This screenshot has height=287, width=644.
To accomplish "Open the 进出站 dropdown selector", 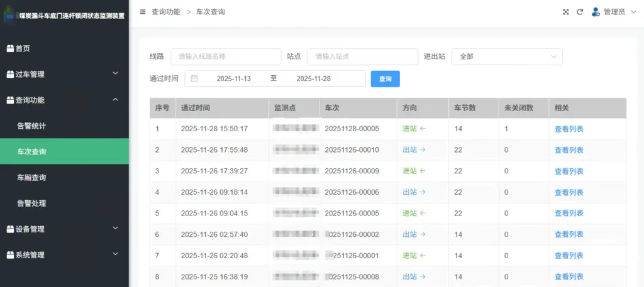I will click(507, 57).
